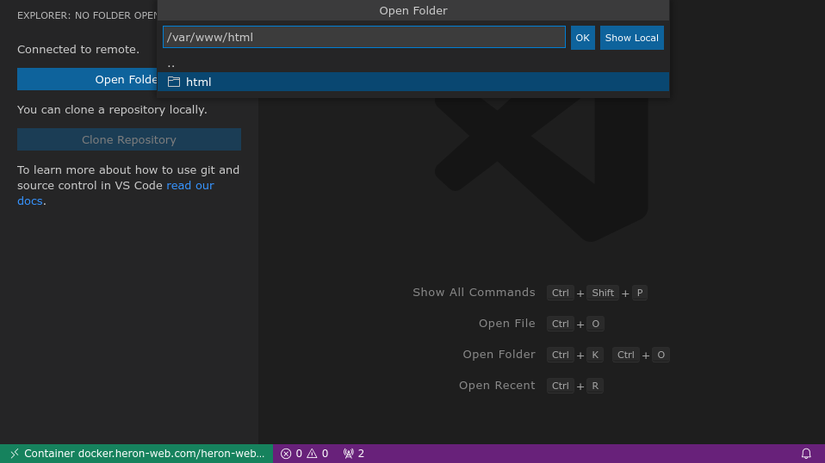This screenshot has width=825, height=463.
Task: Click the remote Container indicator in status bar
Action: [136, 453]
